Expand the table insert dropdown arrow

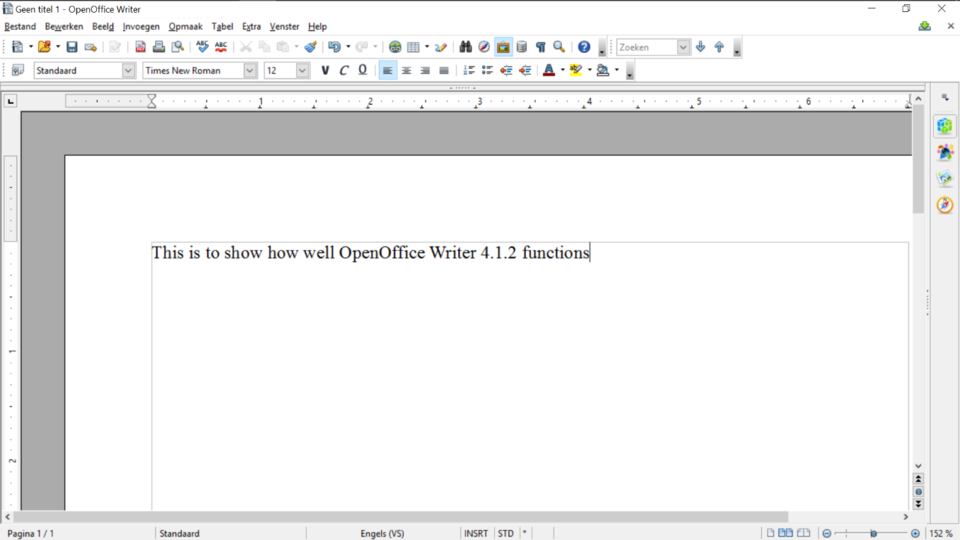click(427, 47)
